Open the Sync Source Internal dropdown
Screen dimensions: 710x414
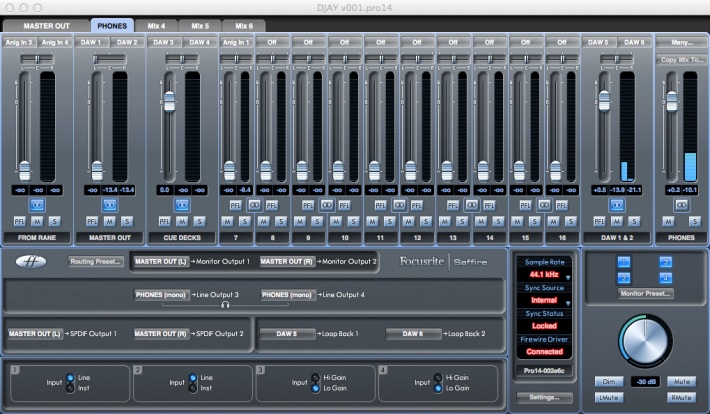coord(545,299)
